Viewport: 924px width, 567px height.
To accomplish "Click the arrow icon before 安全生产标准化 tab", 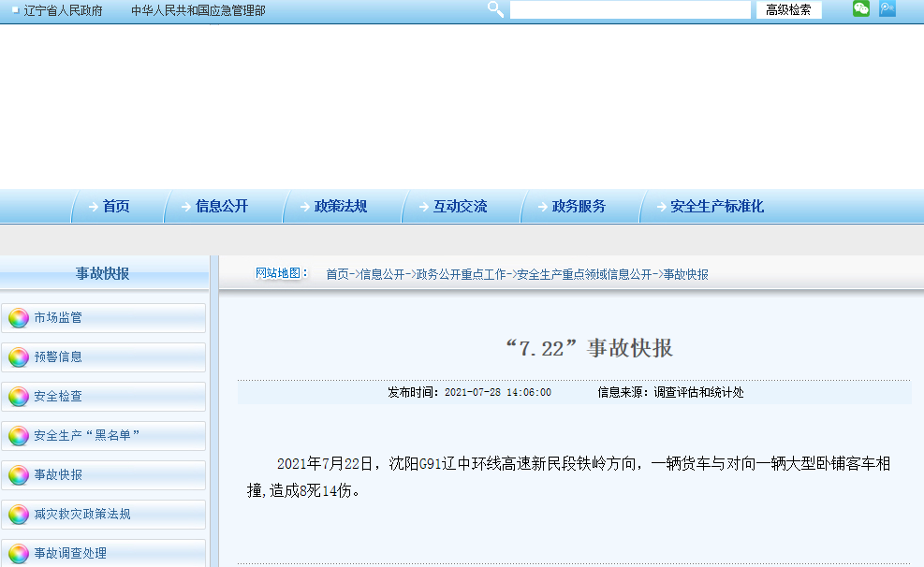I will pyautogui.click(x=661, y=207).
